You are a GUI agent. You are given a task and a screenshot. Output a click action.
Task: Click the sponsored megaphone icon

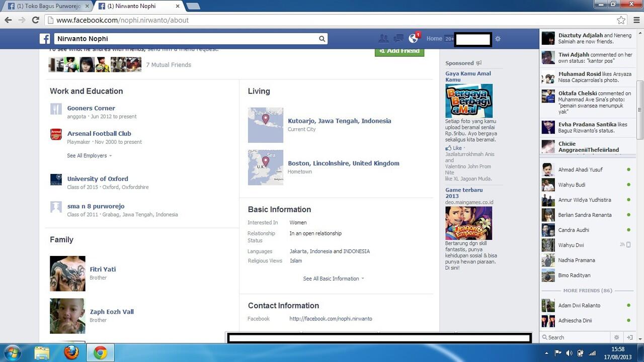tap(479, 63)
